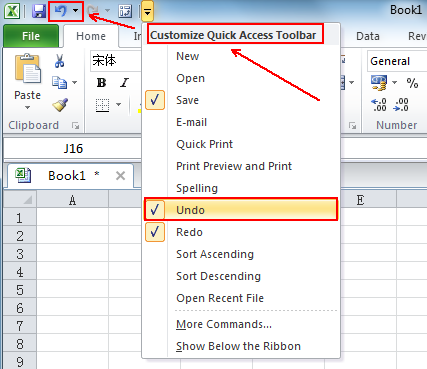
Task: Enable Print Preview and Print option
Action: click(241, 166)
